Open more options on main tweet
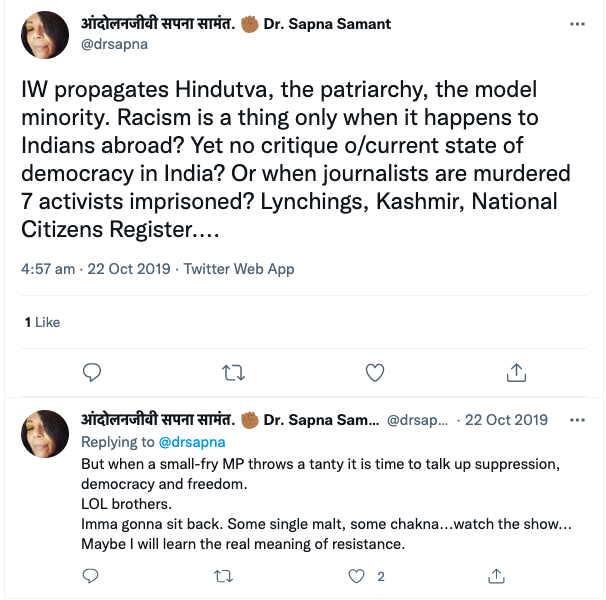The image size is (606, 600). click(577, 23)
